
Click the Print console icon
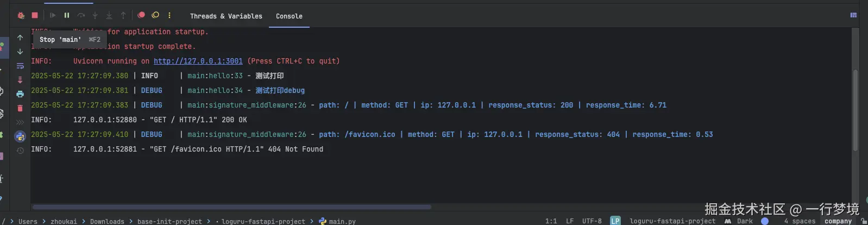click(x=20, y=94)
